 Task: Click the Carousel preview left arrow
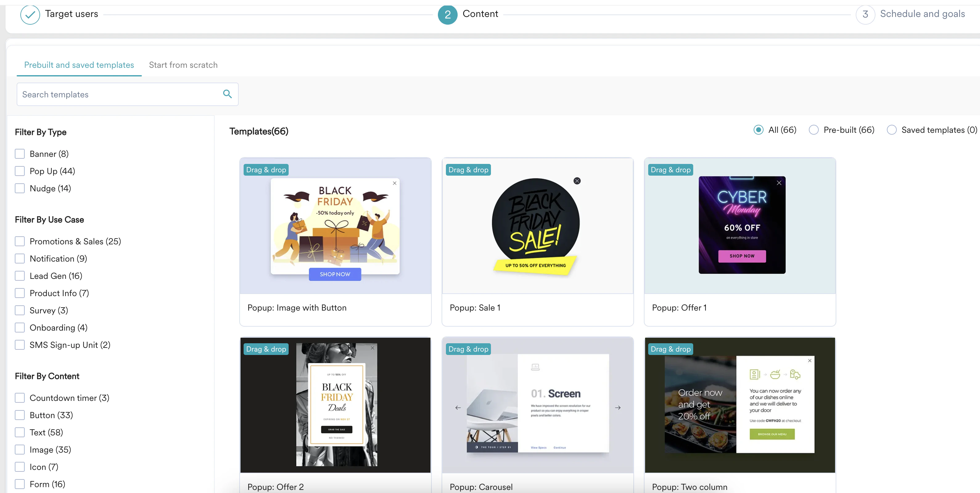click(x=458, y=407)
